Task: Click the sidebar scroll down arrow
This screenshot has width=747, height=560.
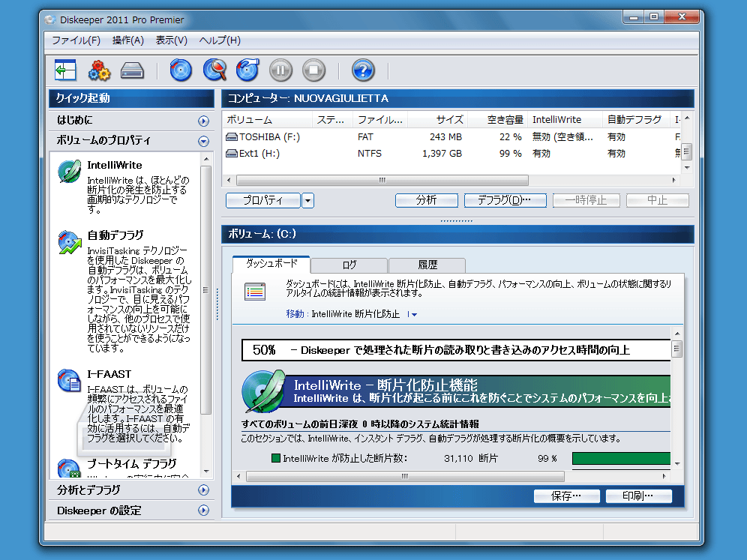Action: [x=205, y=472]
